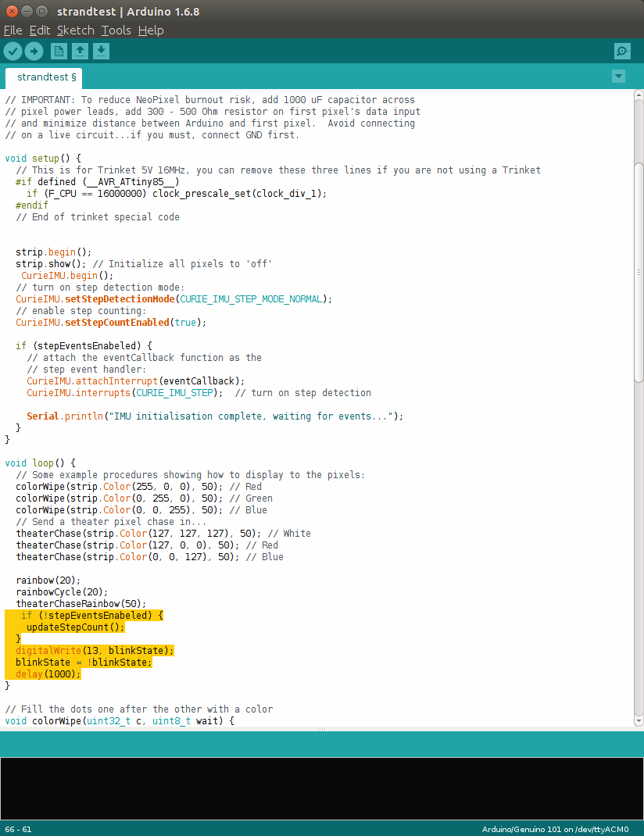Click the vertical scrollbar thumb
Screen dimensions: 644x836
639,272
